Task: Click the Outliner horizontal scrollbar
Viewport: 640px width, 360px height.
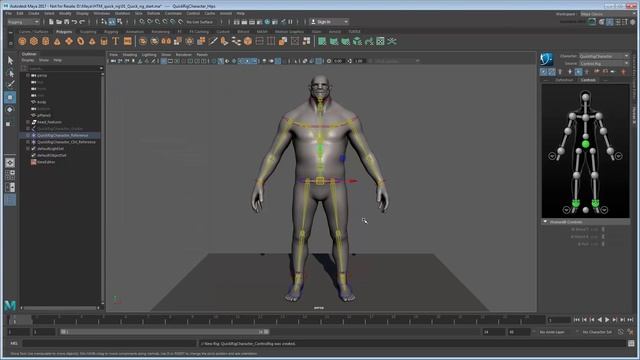Action: point(60,308)
